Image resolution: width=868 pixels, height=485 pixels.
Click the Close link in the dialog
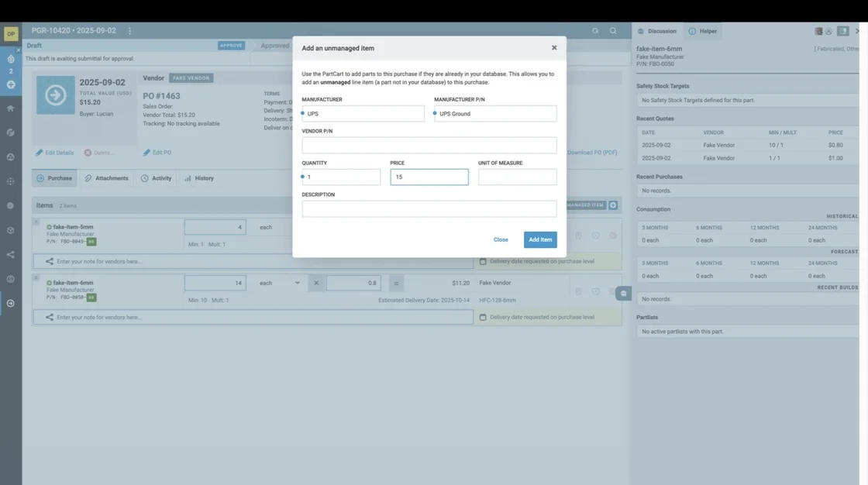pos(501,239)
